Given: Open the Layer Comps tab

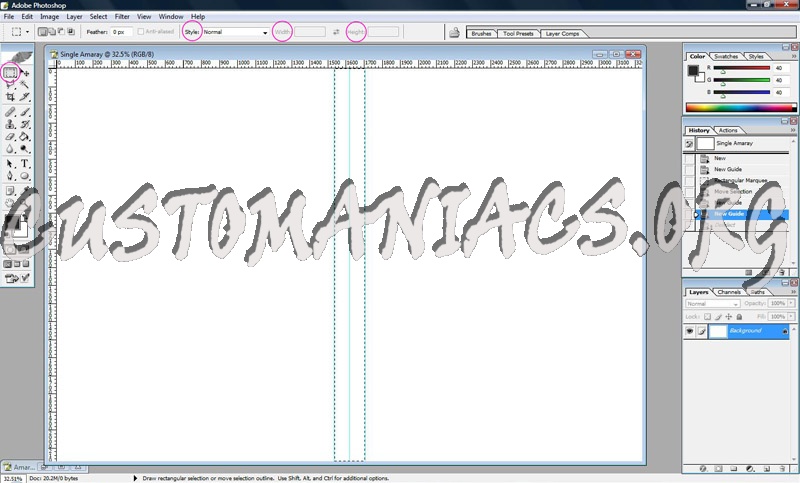Looking at the screenshot, I should coord(562,34).
